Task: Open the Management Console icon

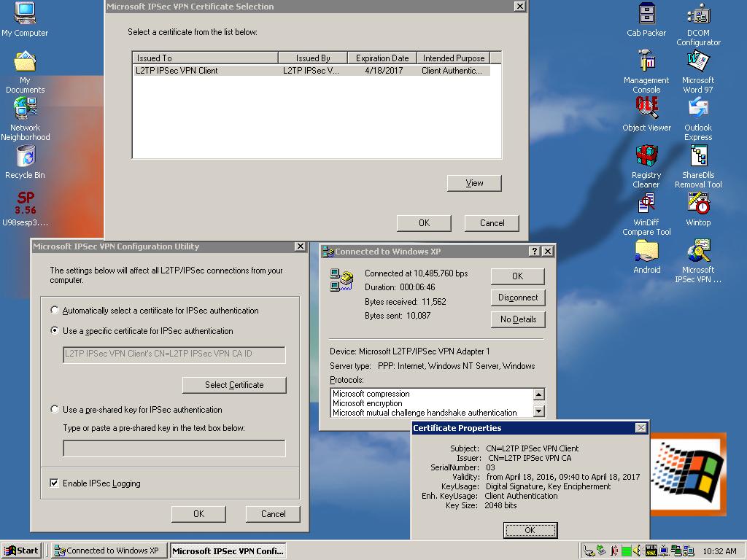Action: [646, 62]
